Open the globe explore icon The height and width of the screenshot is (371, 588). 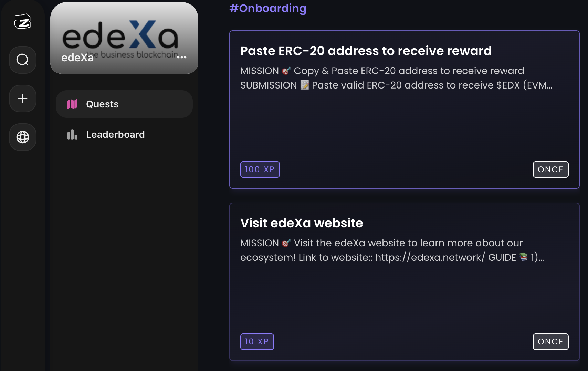click(x=23, y=137)
